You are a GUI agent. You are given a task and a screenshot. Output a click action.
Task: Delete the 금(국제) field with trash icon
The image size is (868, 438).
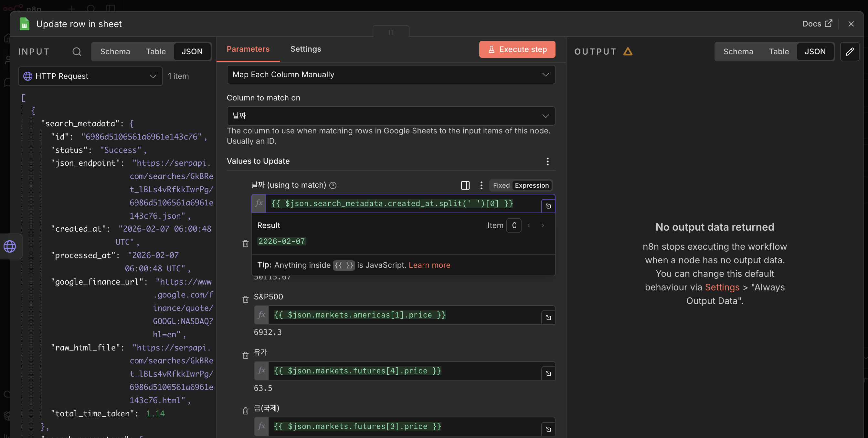pos(245,411)
